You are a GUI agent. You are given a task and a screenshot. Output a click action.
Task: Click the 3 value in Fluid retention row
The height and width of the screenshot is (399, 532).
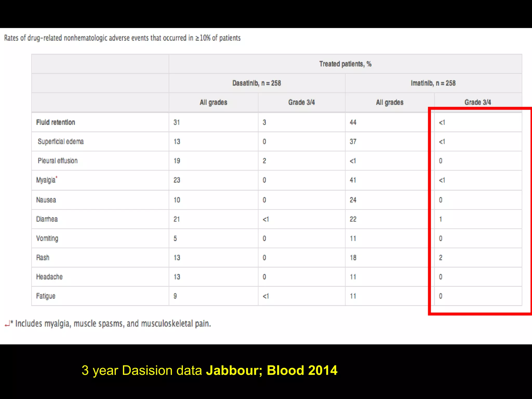click(264, 122)
